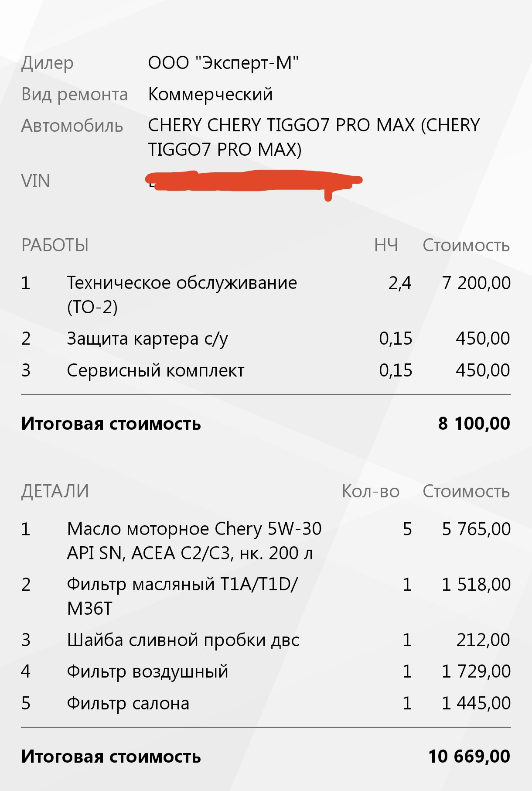This screenshot has width=532, height=791.
Task: Click the CHERY TIGGO7 PRO MAX vehicle name
Action: tap(314, 137)
